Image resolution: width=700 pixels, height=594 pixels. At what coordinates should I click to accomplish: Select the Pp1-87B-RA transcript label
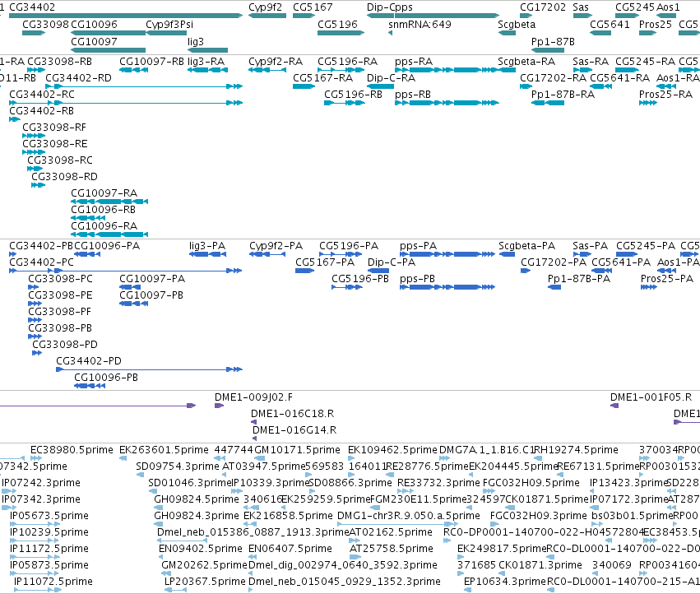coord(563,95)
